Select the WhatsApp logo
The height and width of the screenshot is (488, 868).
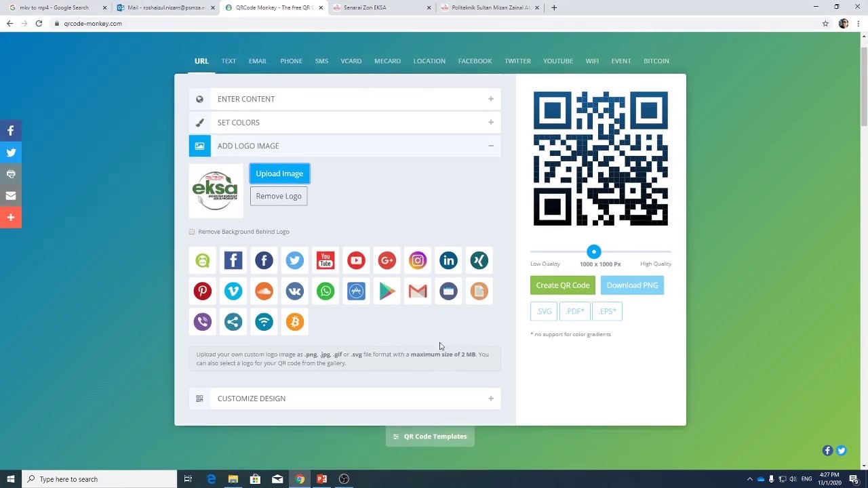[325, 291]
